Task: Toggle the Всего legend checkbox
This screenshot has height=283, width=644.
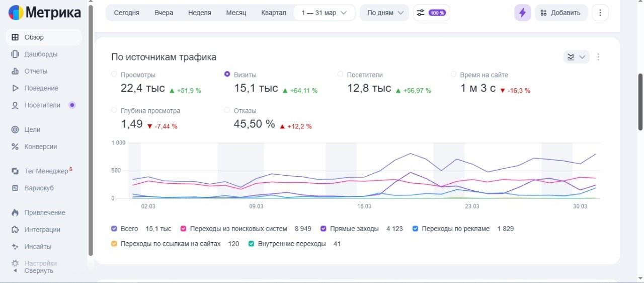Action: click(x=114, y=229)
